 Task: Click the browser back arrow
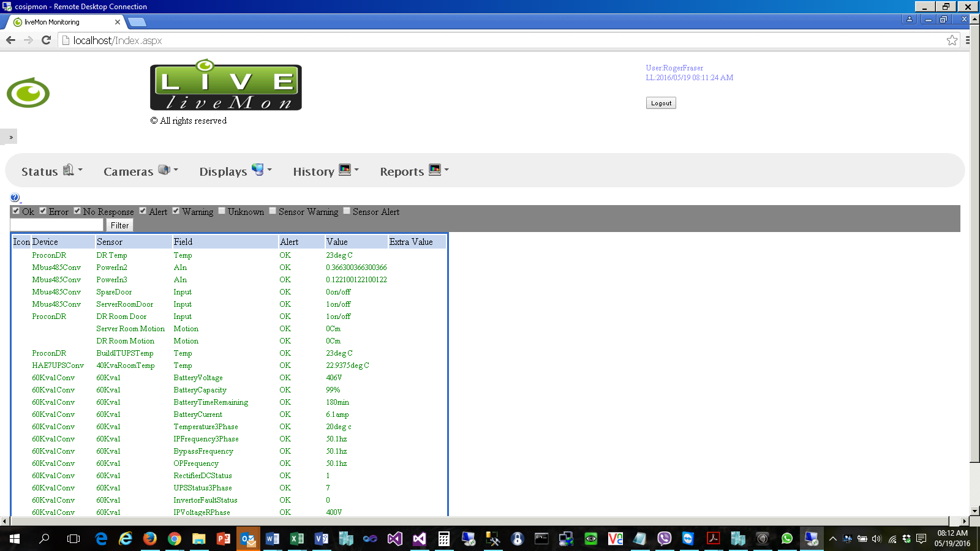[11, 40]
